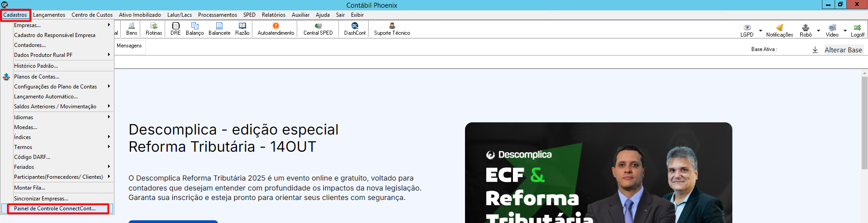Open the Auxiliar menu
The width and height of the screenshot is (868, 223).
point(300,15)
